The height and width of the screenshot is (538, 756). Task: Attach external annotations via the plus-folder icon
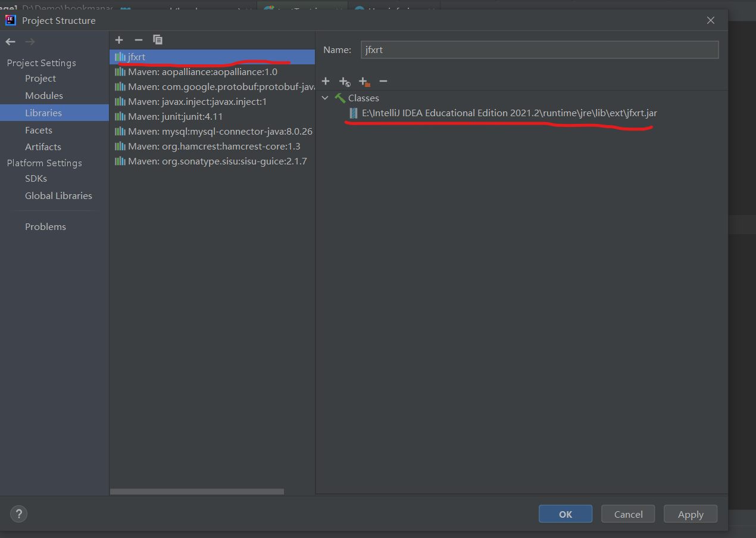coord(364,81)
